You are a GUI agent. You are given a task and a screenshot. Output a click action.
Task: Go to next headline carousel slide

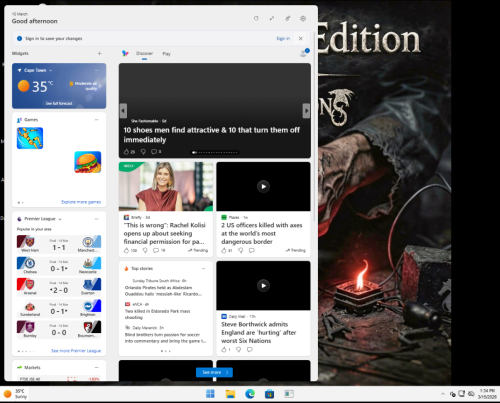coord(306,111)
